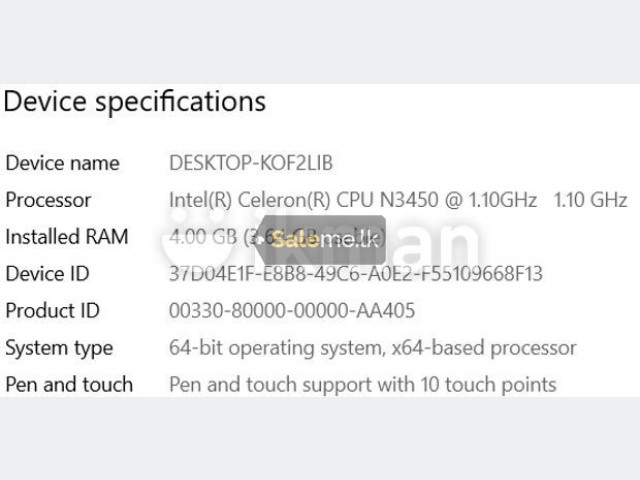Click the ikman watermark face logo
This screenshot has height=480, width=640.
click(197, 237)
